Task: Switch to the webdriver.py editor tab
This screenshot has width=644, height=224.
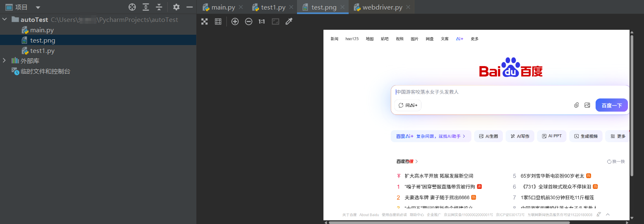Action: pyautogui.click(x=383, y=7)
